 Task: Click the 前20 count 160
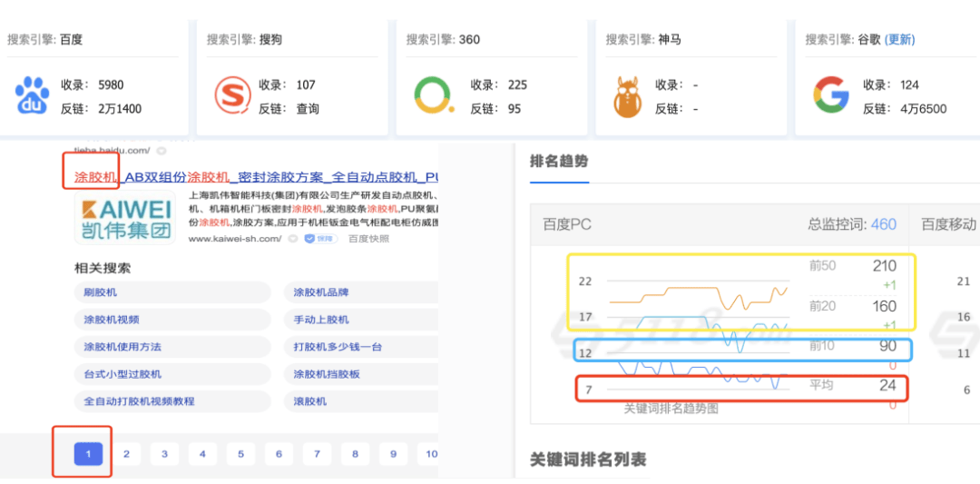click(x=885, y=306)
